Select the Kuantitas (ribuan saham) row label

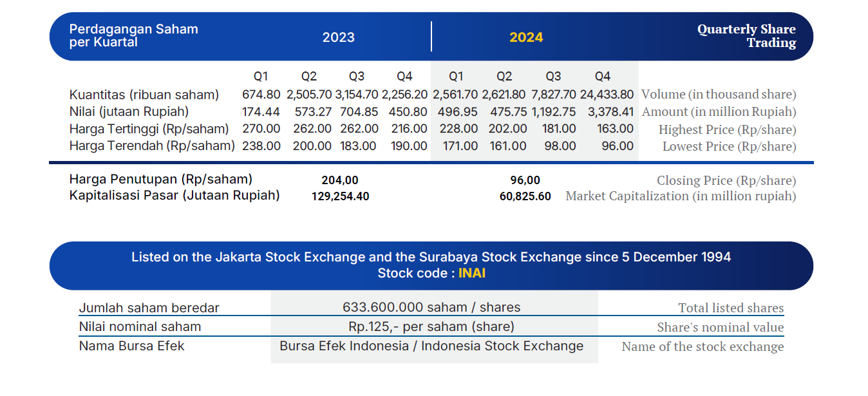pyautogui.click(x=144, y=95)
